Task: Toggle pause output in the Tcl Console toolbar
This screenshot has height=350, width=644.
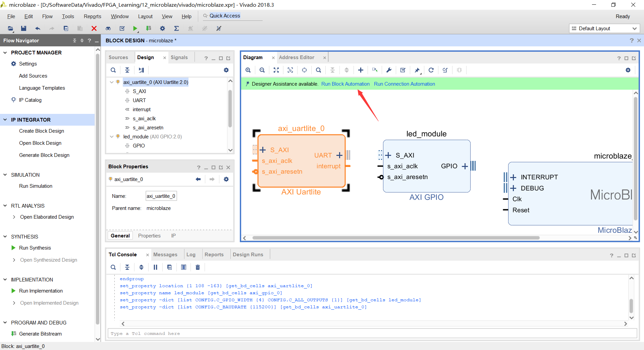Action: pos(155,267)
